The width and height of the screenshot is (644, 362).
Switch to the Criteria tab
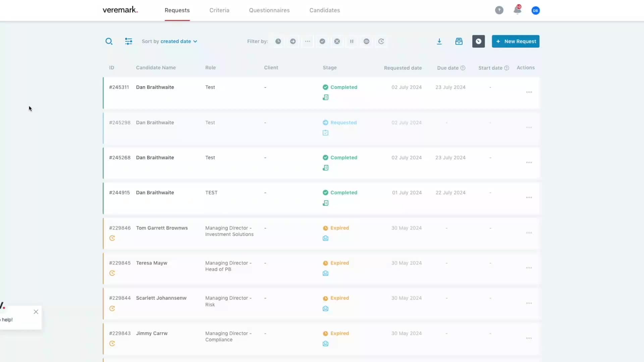click(219, 10)
